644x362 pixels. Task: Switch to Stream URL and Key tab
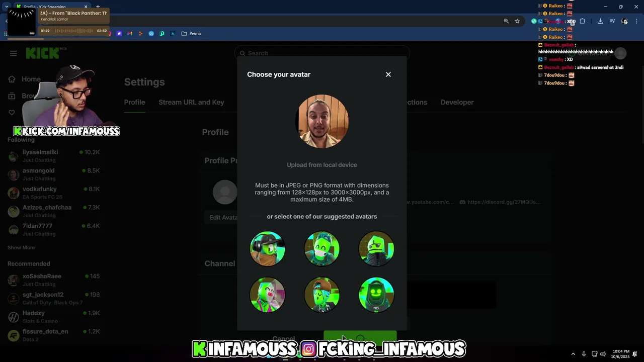tap(191, 102)
